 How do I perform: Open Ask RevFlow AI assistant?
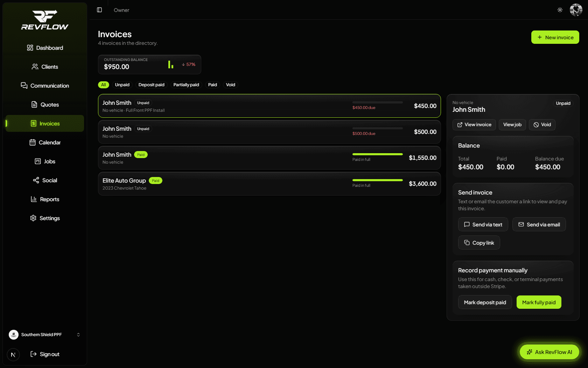(549, 352)
